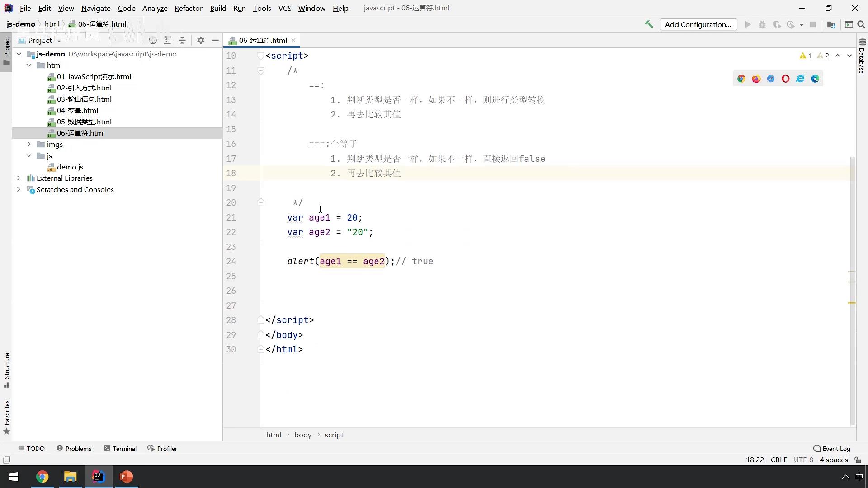Image resolution: width=868 pixels, height=488 pixels.
Task: Click the Build project hammer icon
Action: tap(649, 24)
